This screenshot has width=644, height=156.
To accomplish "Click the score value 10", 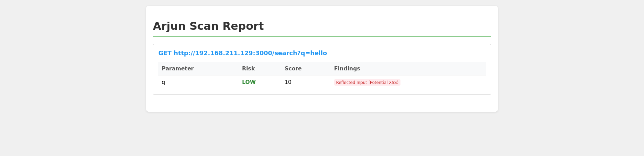I will click(x=288, y=82).
